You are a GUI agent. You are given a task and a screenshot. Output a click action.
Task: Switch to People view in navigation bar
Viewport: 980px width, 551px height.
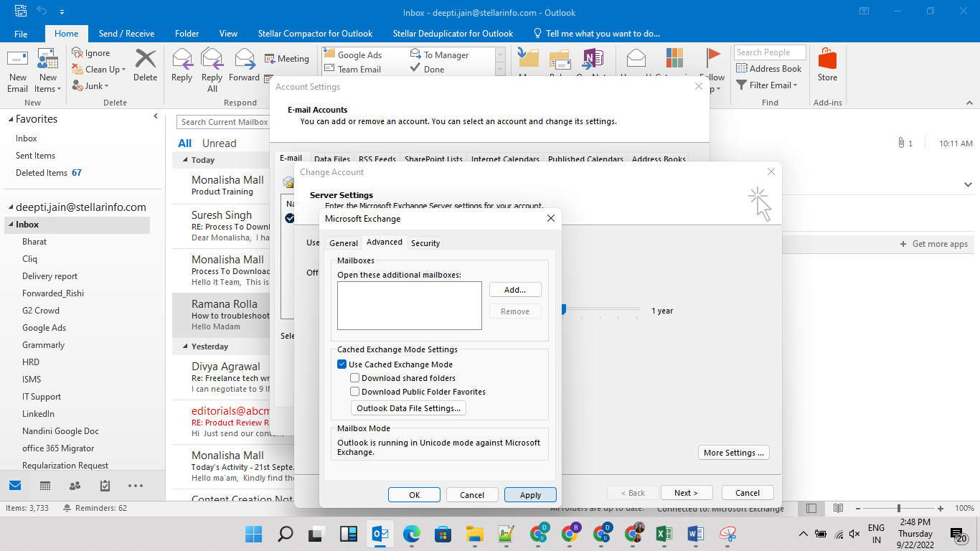click(x=75, y=486)
